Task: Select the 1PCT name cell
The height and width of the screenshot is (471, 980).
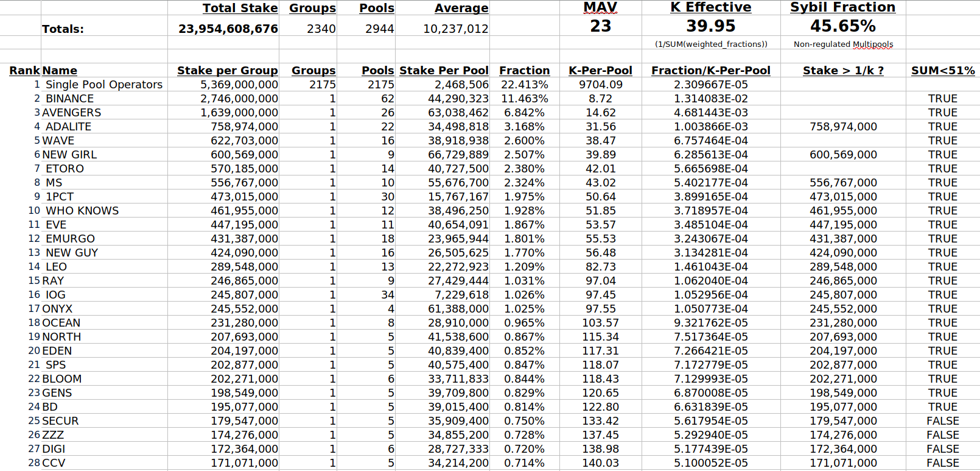Action: (60, 197)
